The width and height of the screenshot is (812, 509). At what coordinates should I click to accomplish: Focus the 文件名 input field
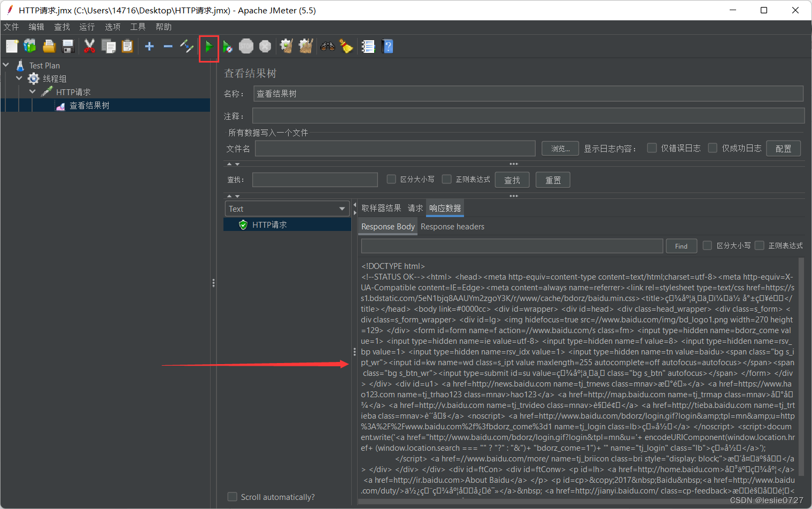point(395,149)
